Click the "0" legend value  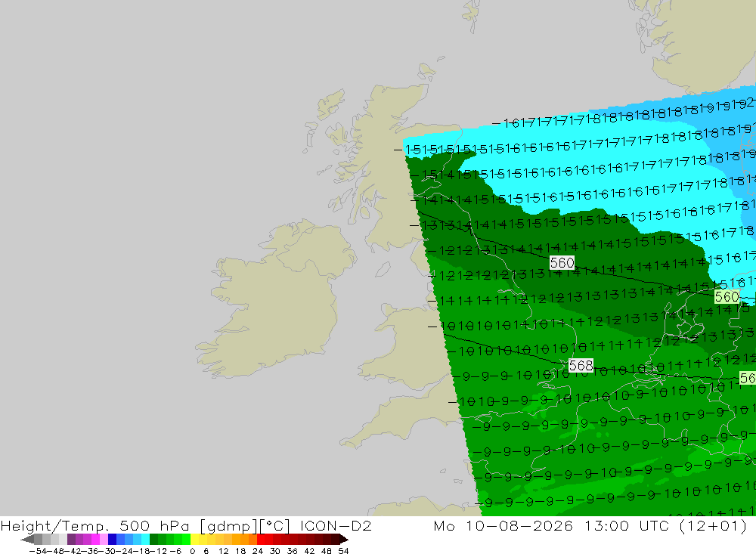point(192,551)
